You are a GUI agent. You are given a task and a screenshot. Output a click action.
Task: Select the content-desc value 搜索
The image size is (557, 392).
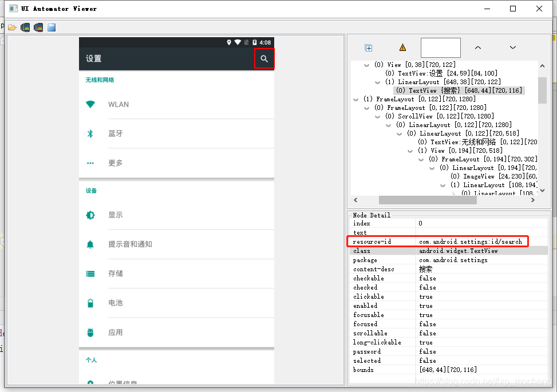[x=425, y=269]
